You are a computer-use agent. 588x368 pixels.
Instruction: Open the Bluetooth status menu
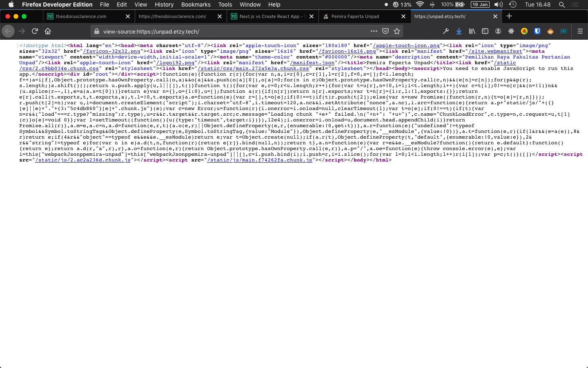(432, 4)
